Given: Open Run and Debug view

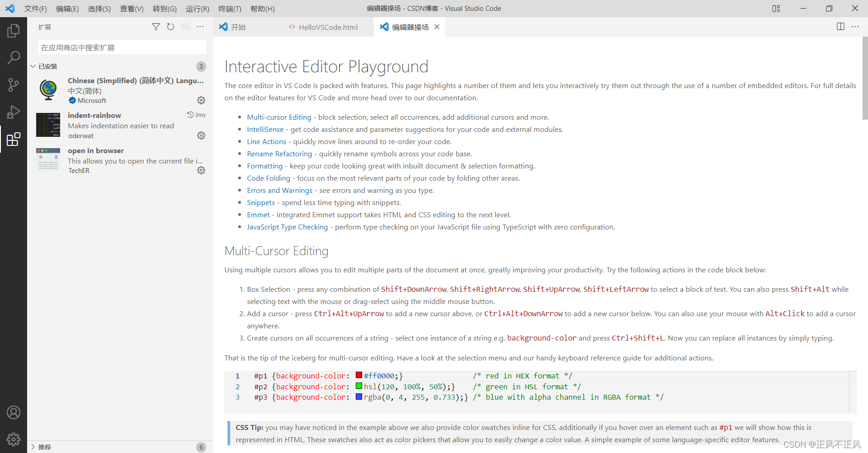Looking at the screenshot, I should pyautogui.click(x=14, y=112).
